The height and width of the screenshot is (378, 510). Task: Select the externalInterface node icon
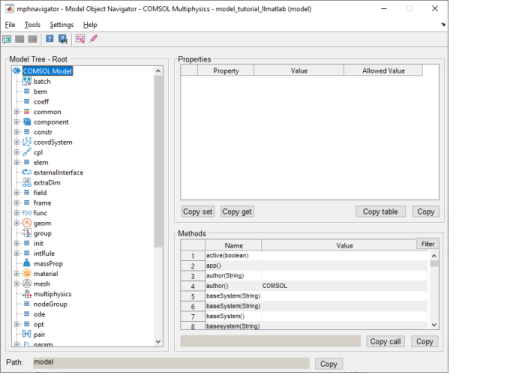27,172
